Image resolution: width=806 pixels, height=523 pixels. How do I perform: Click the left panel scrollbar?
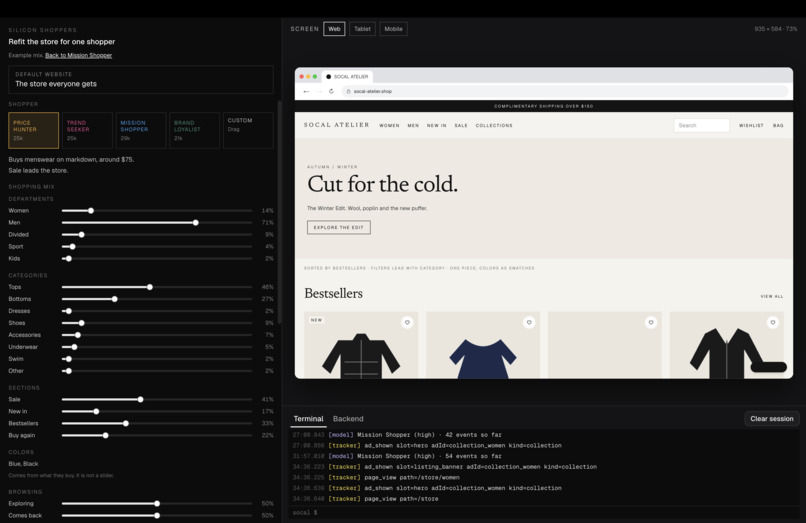coord(280,212)
